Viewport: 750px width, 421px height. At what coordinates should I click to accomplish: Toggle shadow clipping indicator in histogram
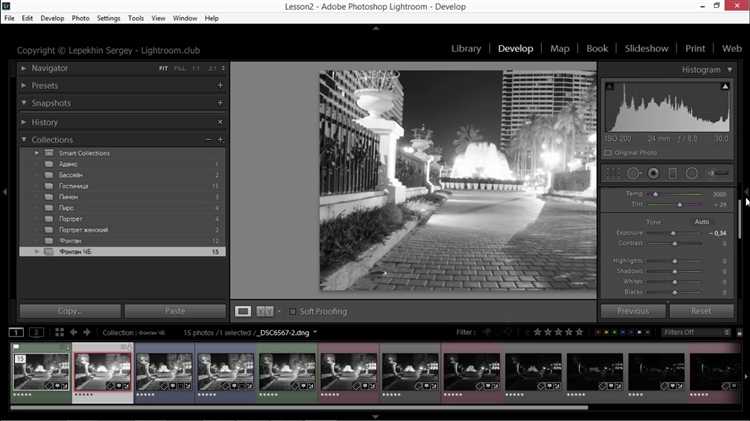[609, 88]
